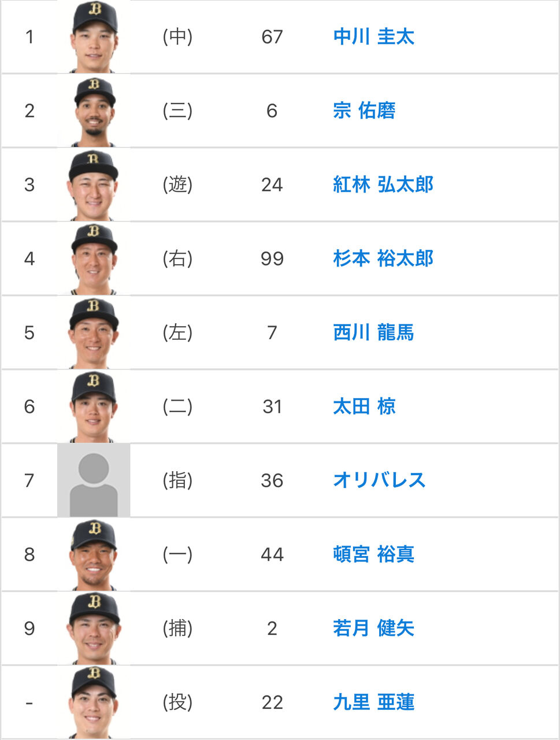Click the photo of left fielder number 7
The height and width of the screenshot is (740, 560).
click(94, 332)
